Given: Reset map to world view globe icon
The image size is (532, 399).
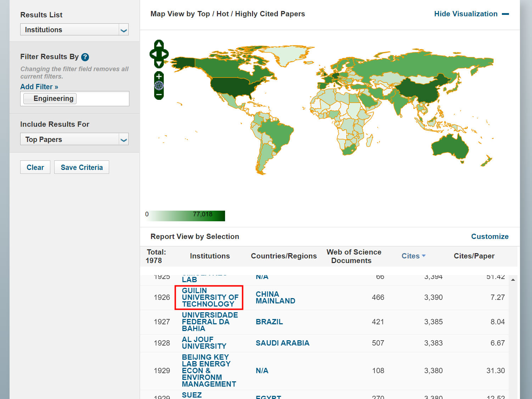Looking at the screenshot, I should click(x=159, y=85).
